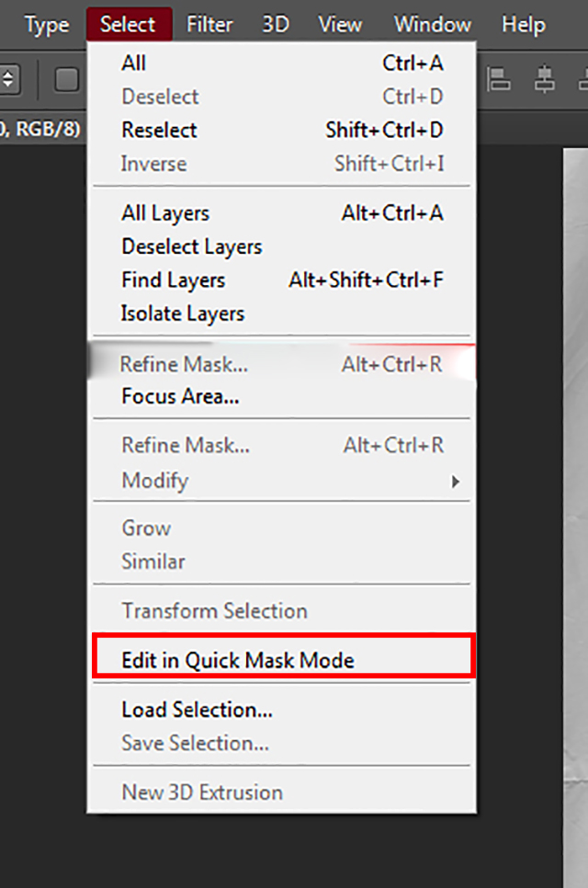Open the 3D menu
This screenshot has width=588, height=888.
coord(276,25)
